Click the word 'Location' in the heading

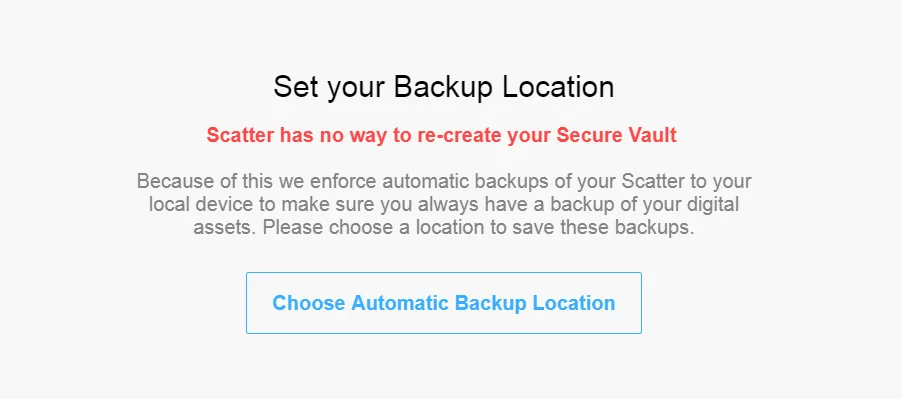coord(558,87)
